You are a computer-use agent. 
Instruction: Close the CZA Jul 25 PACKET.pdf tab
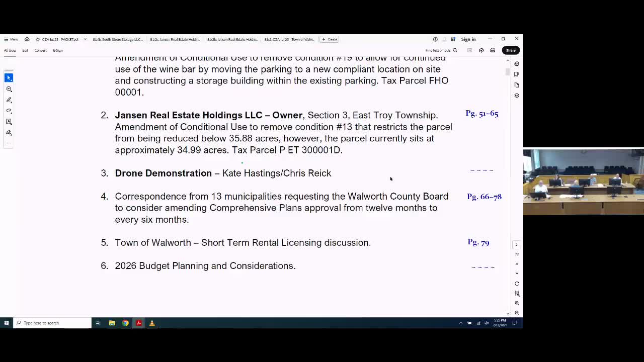[85, 39]
